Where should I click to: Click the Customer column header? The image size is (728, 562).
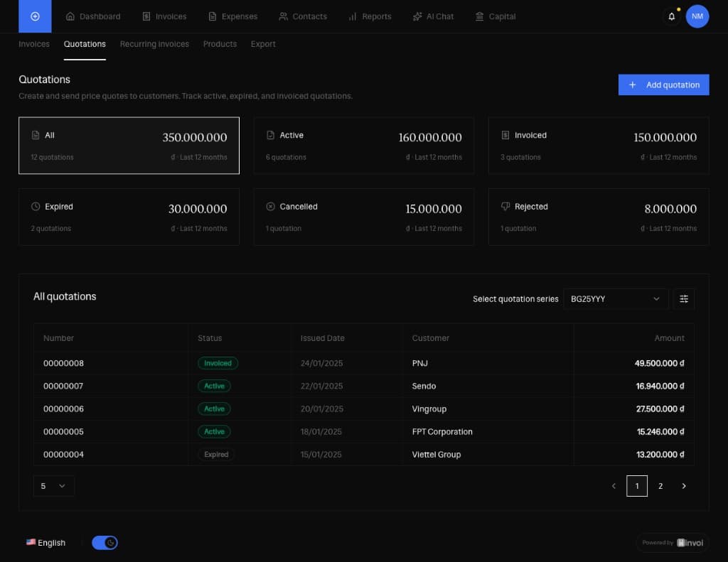[430, 338]
